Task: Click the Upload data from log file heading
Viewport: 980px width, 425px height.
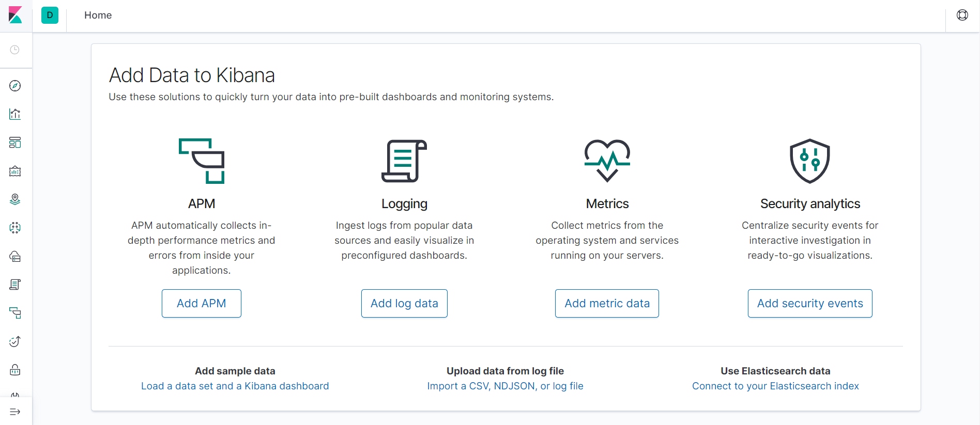Action: pos(505,371)
